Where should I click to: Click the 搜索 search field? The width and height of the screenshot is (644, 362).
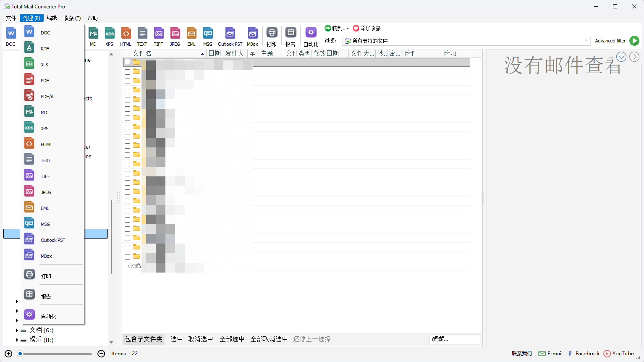(x=455, y=339)
